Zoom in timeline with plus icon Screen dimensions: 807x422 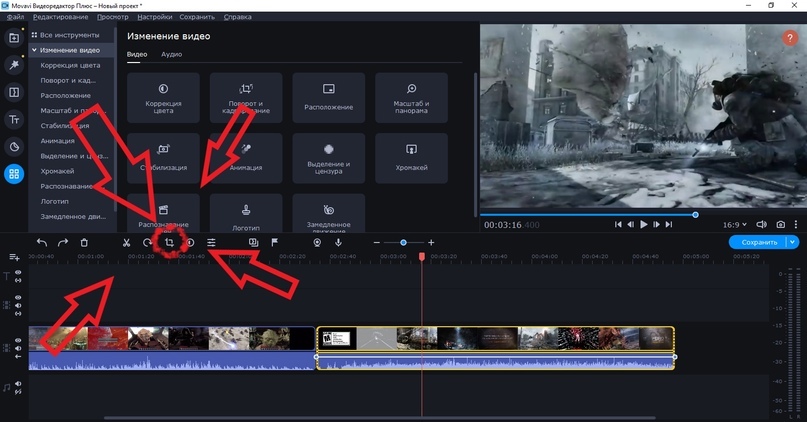(x=431, y=242)
